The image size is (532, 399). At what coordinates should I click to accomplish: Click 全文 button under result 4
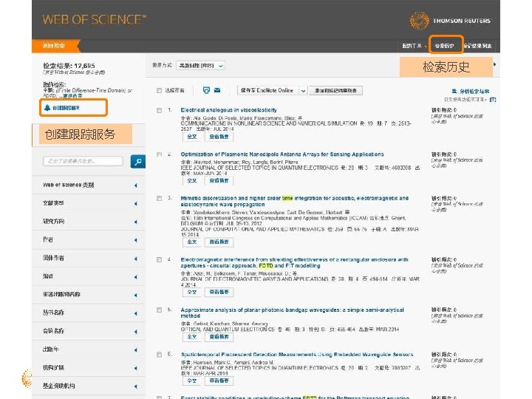coord(192,292)
